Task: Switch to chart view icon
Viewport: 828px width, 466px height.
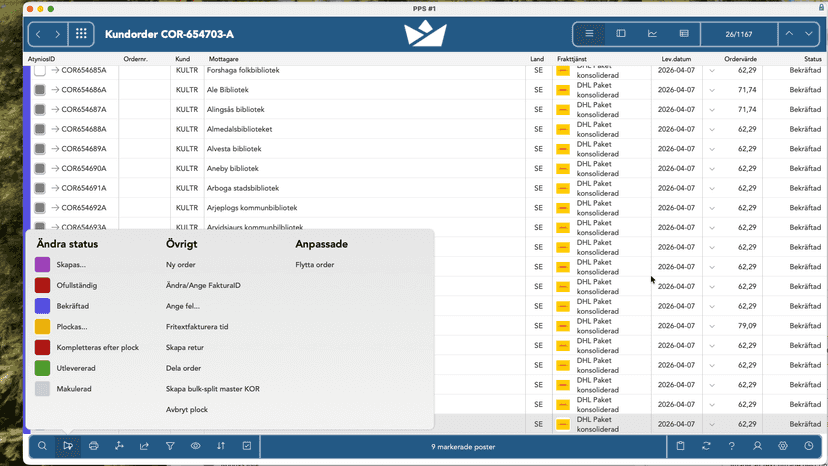Action: click(x=653, y=34)
